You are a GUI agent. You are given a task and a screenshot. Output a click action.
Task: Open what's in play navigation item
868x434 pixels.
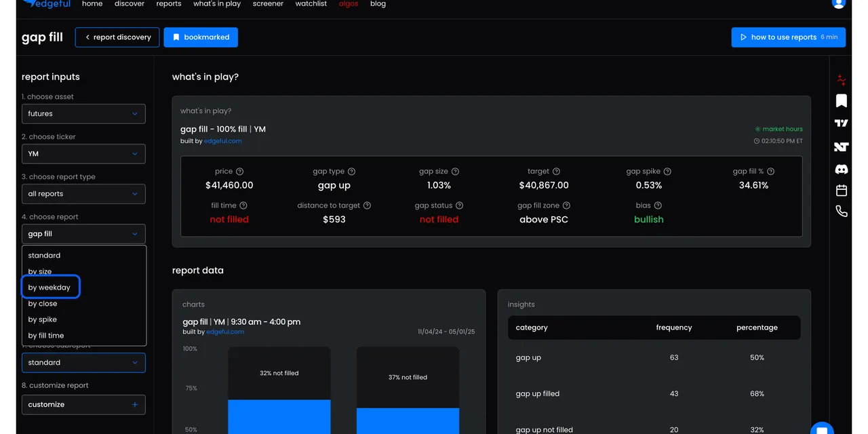pyautogui.click(x=217, y=3)
